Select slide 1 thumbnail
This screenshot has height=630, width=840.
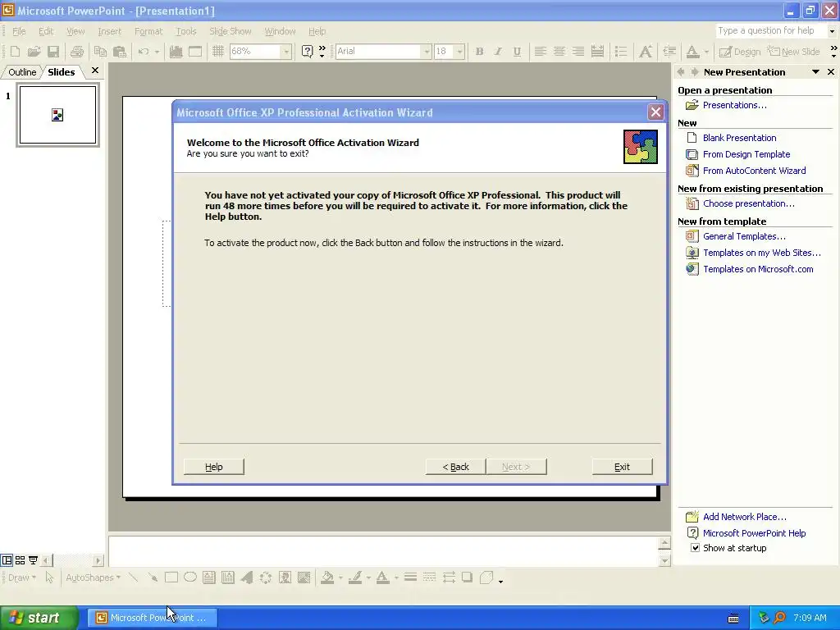click(57, 115)
